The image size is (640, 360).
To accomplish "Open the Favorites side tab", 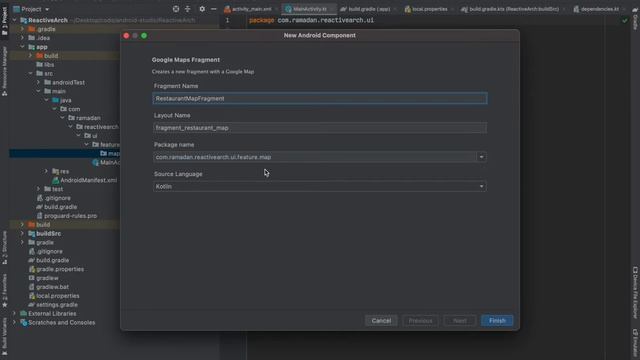I will click(x=4, y=291).
